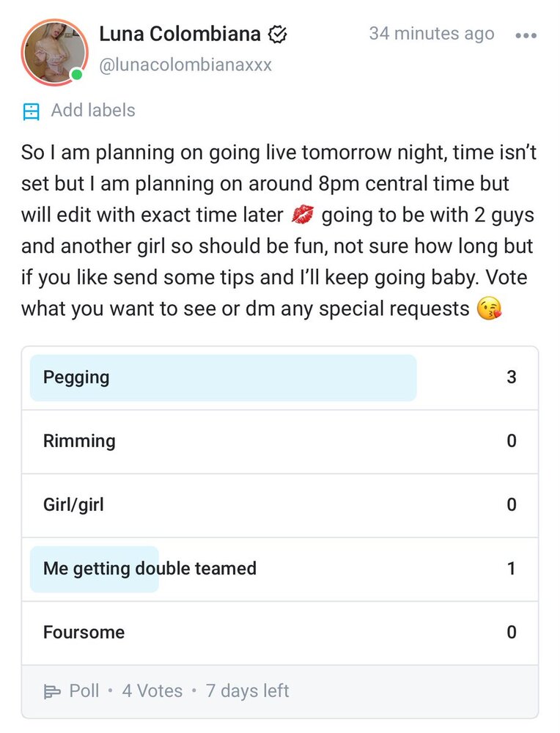Viewport: 560px width, 733px height.
Task: Click the verified badge beside Luna Colombiana
Action: [277, 34]
